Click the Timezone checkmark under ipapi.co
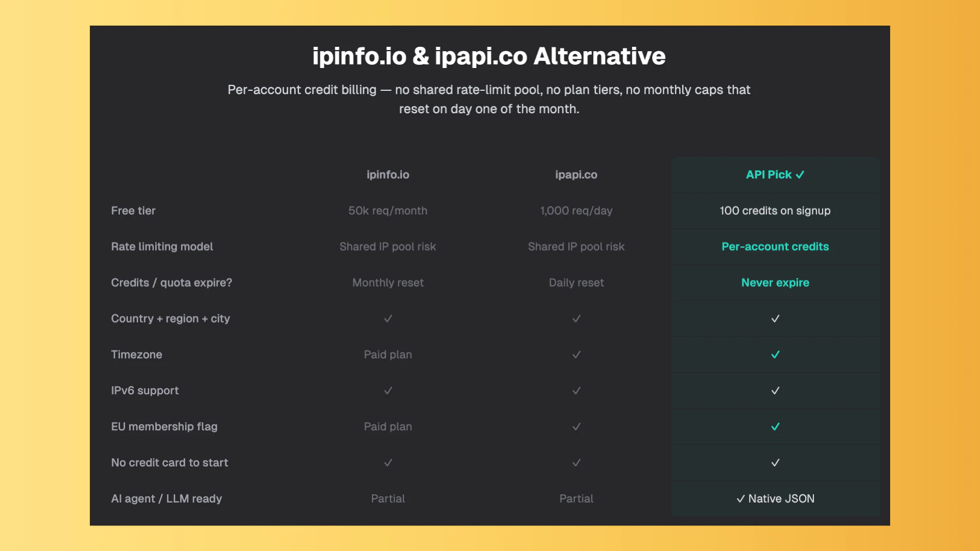Viewport: 980px width, 551px height. click(576, 354)
